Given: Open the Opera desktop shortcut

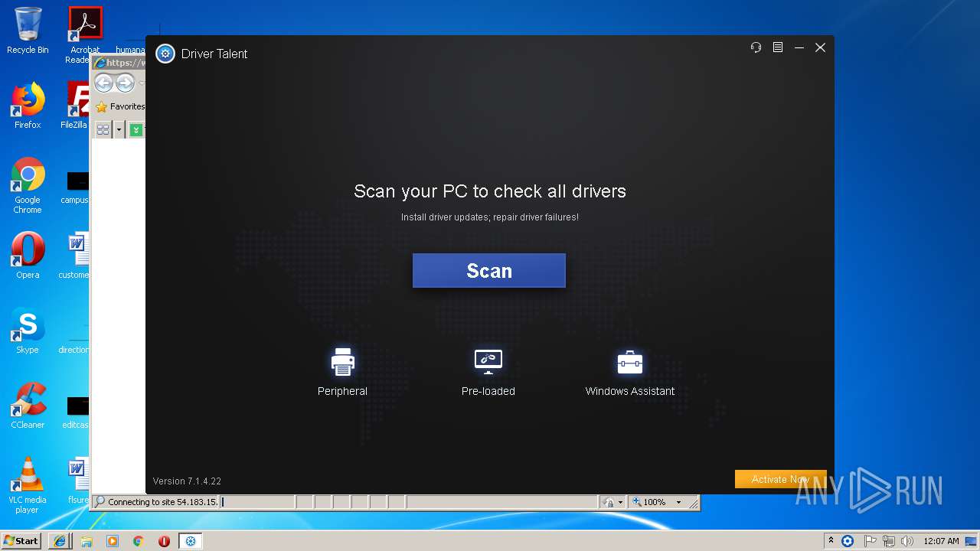Looking at the screenshot, I should click(28, 256).
